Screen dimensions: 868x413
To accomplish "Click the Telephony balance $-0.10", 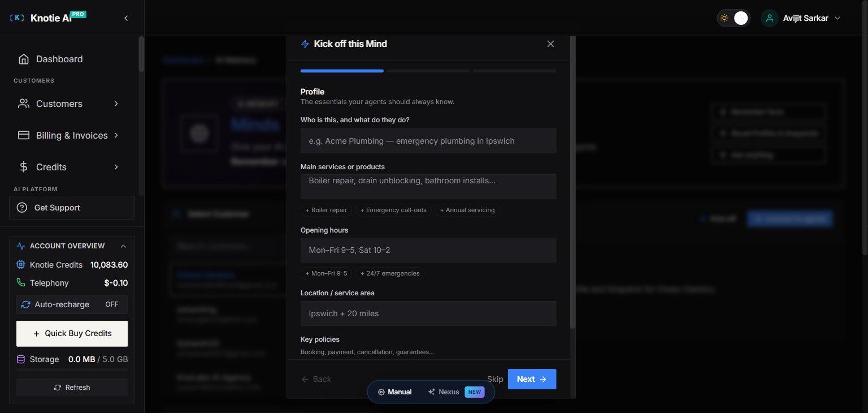I will [x=116, y=283].
